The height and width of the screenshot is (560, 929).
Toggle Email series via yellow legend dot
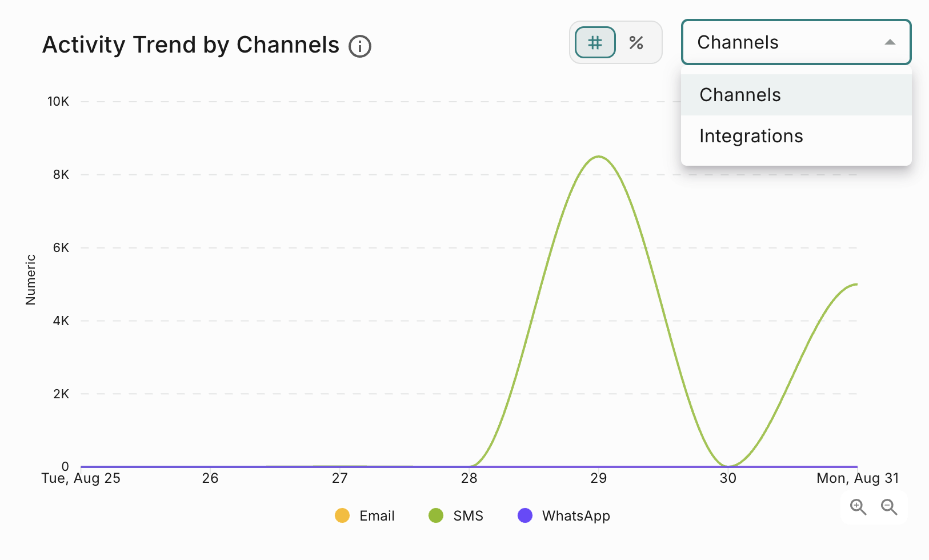(x=342, y=515)
